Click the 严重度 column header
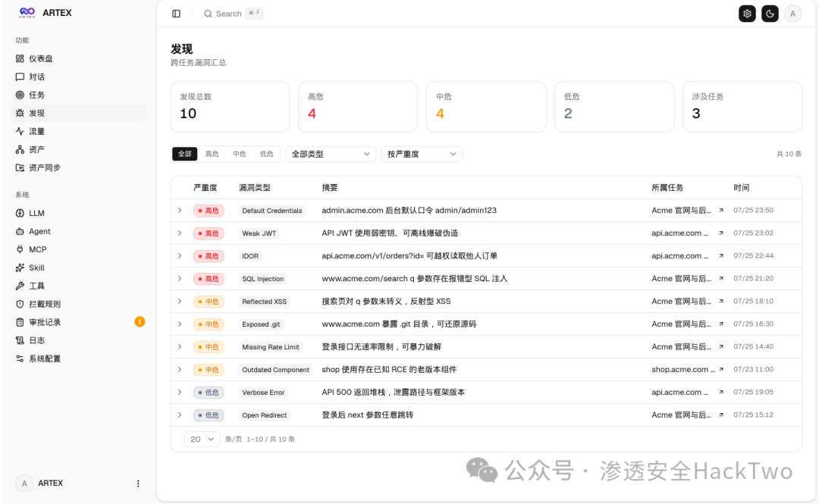819x504 pixels. [x=206, y=187]
